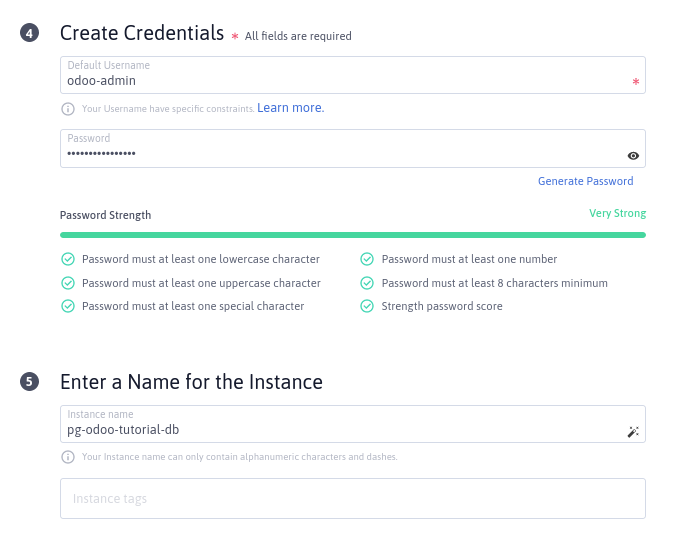Focus the Default Username field
This screenshot has width=679, height=541.
pyautogui.click(x=340, y=80)
